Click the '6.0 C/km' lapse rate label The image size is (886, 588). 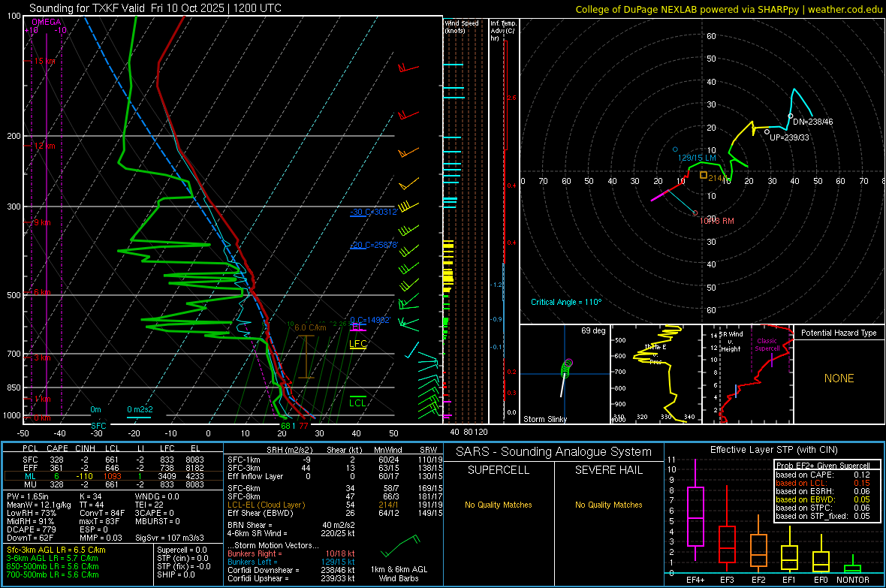coord(310,327)
